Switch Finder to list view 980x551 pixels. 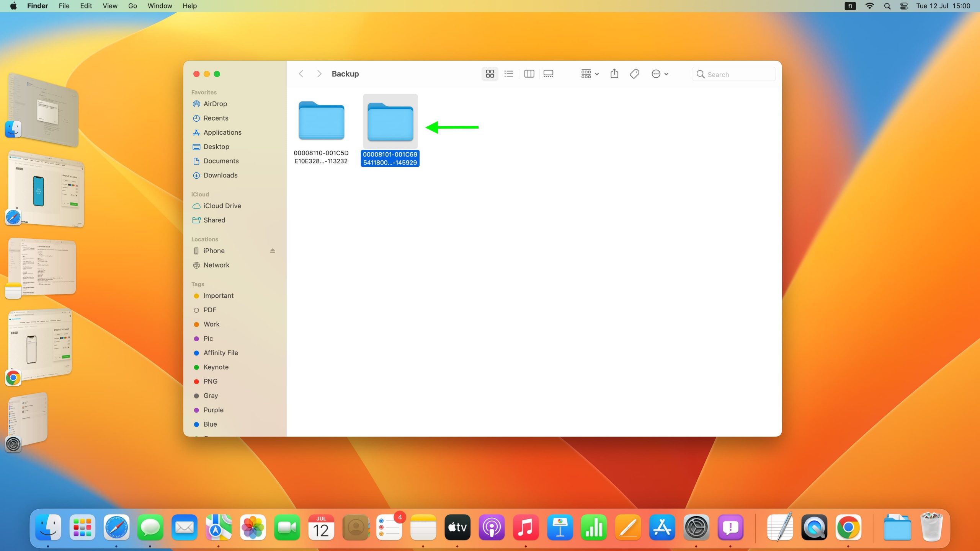[x=509, y=74]
